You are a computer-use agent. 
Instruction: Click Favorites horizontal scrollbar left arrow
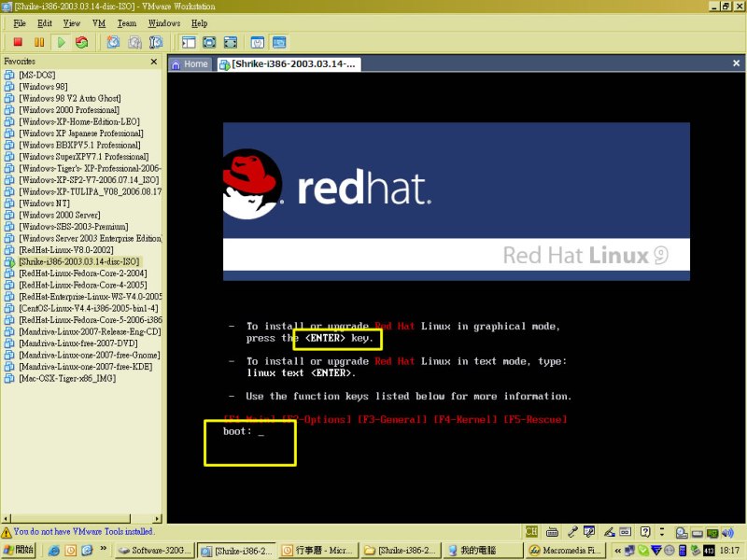6,519
